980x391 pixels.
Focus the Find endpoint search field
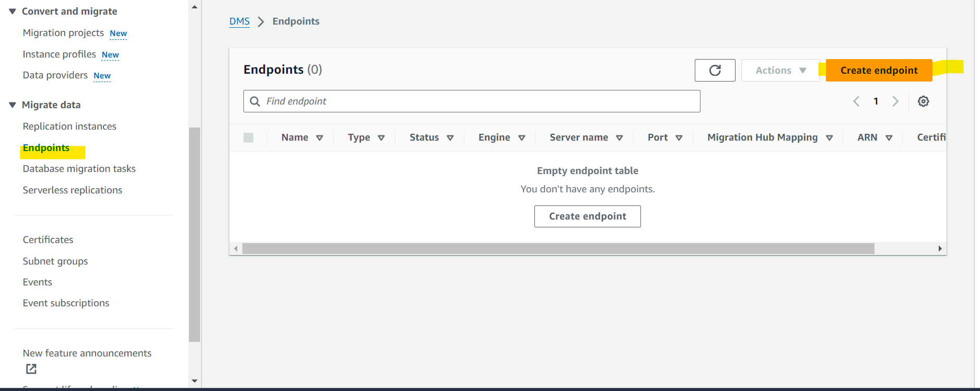(x=472, y=101)
